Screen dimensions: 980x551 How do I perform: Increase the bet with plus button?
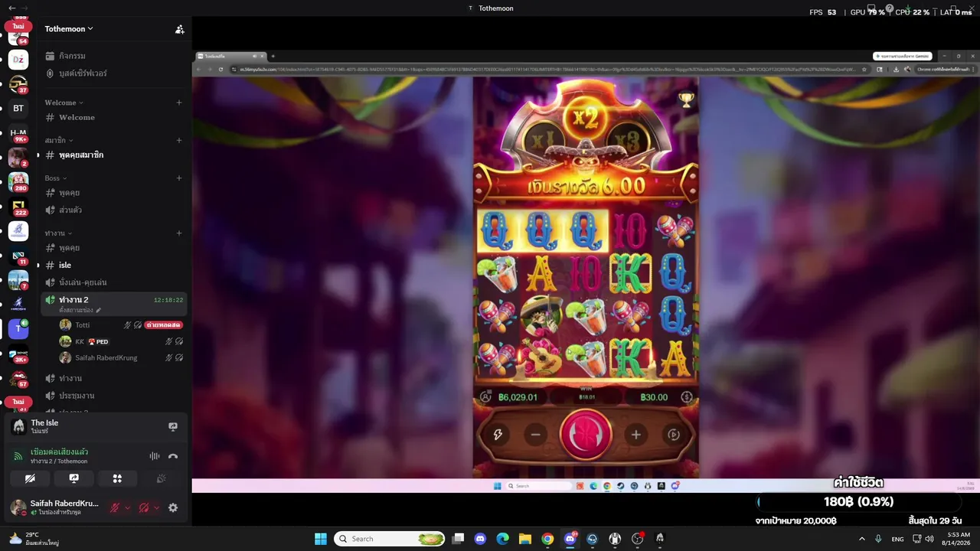pos(635,435)
